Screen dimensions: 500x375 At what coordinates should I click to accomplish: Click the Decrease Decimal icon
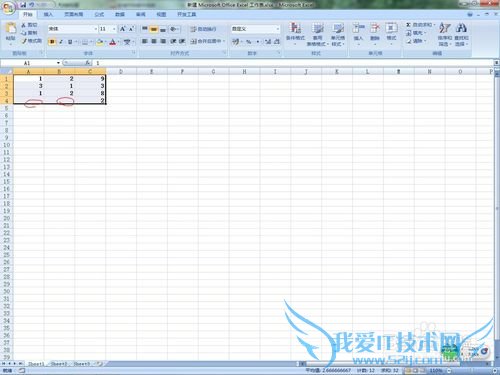click(x=277, y=41)
